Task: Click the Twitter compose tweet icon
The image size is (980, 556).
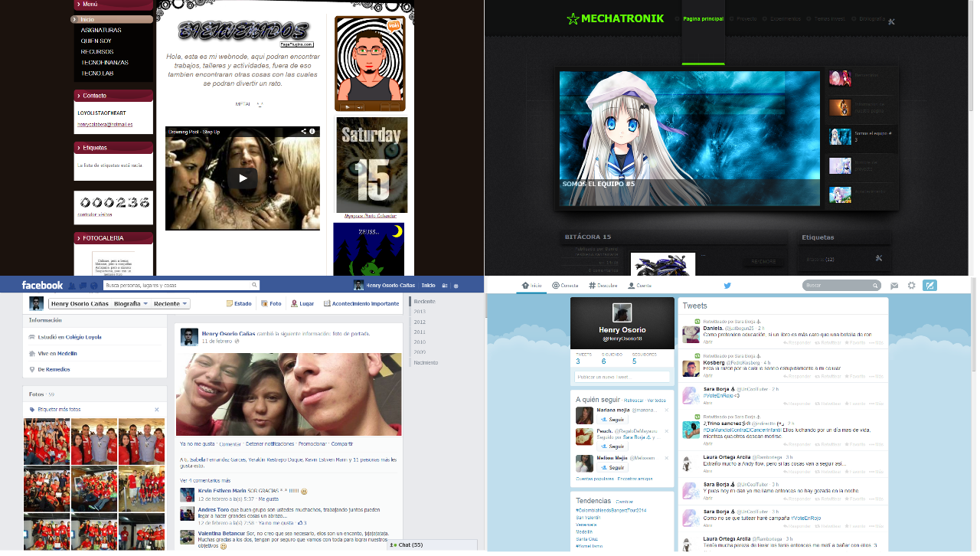Action: coord(929,286)
